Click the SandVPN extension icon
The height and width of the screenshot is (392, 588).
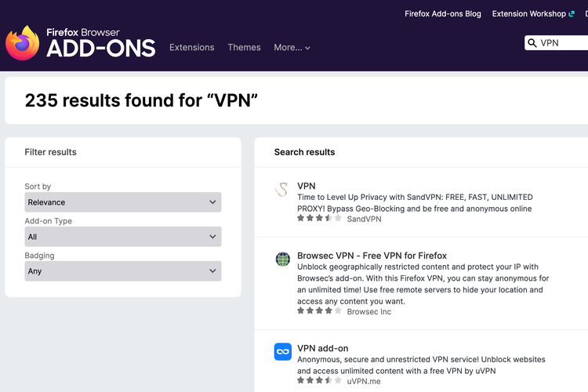[282, 189]
